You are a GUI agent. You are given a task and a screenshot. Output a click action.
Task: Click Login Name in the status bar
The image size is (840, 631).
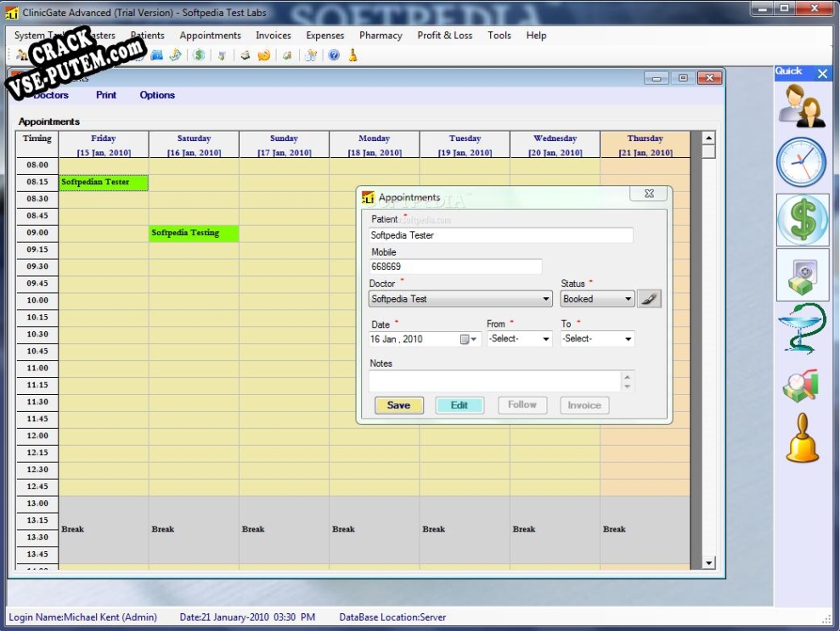pos(83,617)
